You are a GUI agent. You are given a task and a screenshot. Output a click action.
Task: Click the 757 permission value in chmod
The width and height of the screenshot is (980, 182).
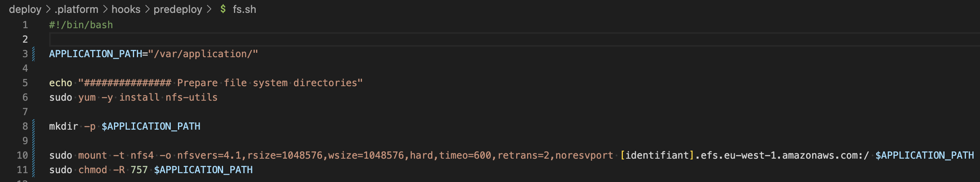click(139, 170)
